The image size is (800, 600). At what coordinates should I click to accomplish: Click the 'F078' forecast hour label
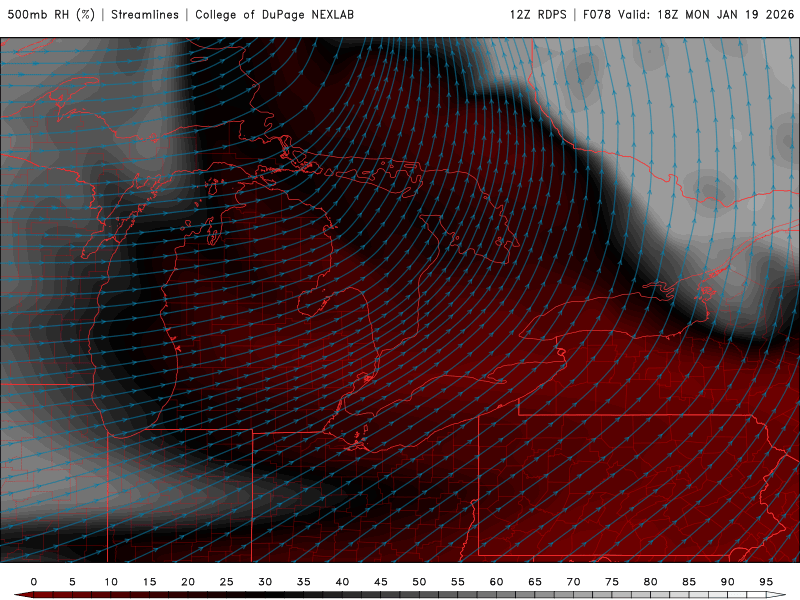tap(597, 15)
